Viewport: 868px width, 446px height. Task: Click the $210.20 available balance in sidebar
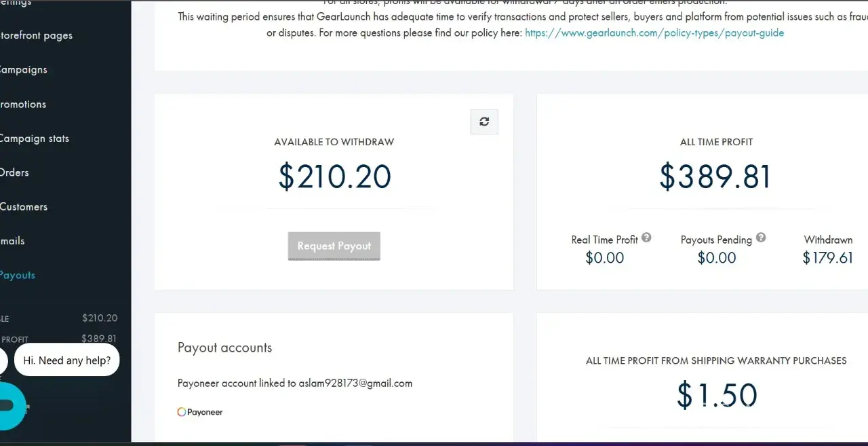(x=100, y=318)
